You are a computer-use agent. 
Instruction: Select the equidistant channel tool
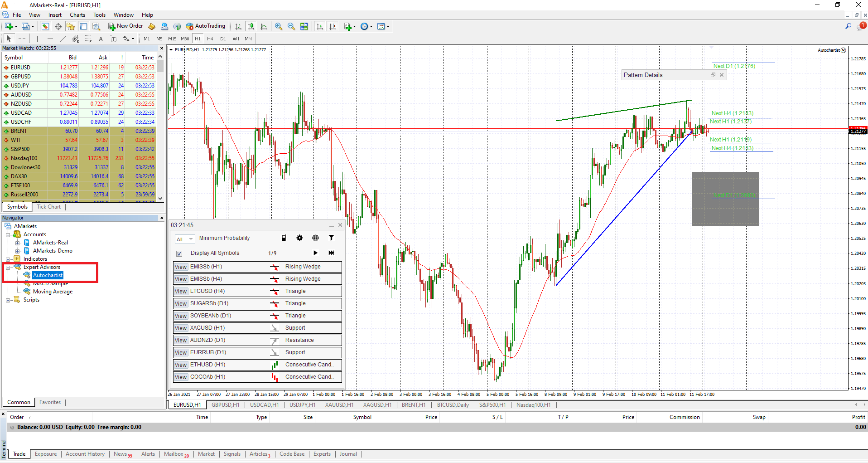[x=75, y=39]
